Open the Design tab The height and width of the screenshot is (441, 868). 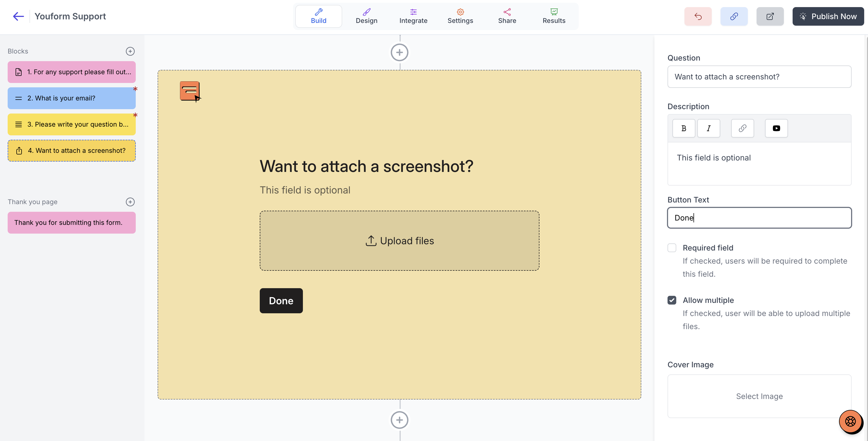coord(366,16)
